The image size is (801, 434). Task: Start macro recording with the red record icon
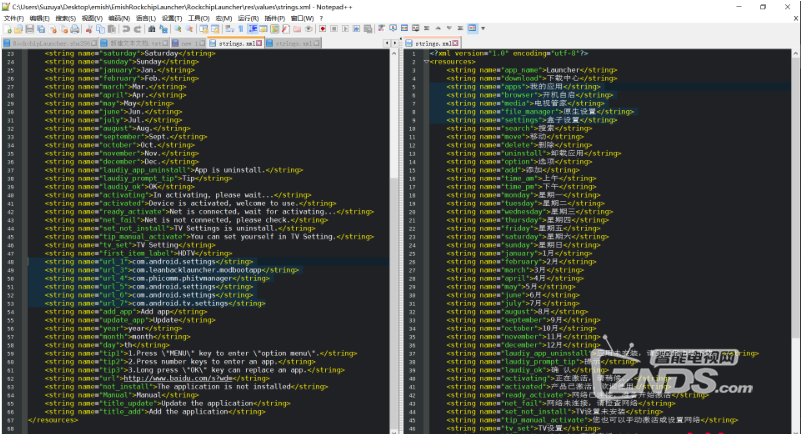(x=323, y=30)
